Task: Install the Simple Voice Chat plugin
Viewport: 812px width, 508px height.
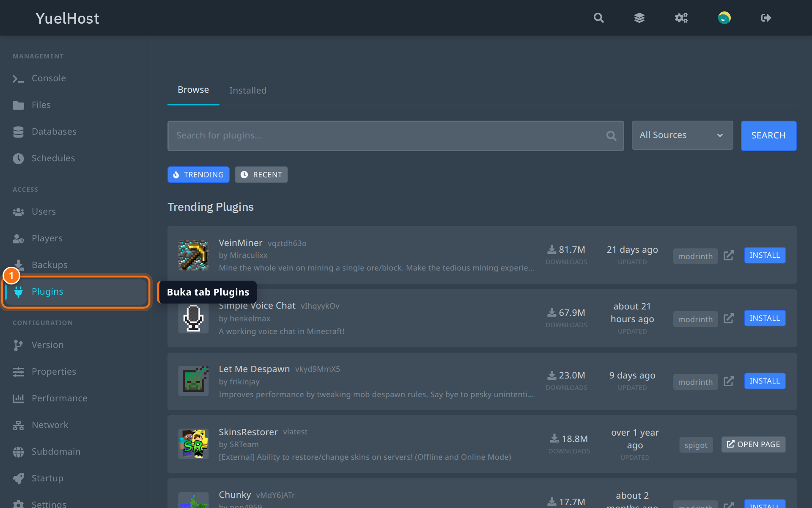Action: click(765, 318)
